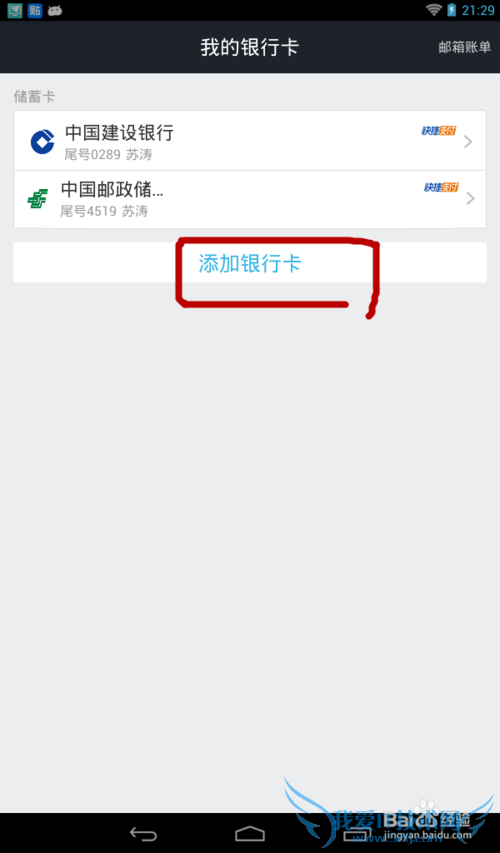500x853 pixels.
Task: Tap the Wi-Fi status bar icon
Action: pos(434,10)
